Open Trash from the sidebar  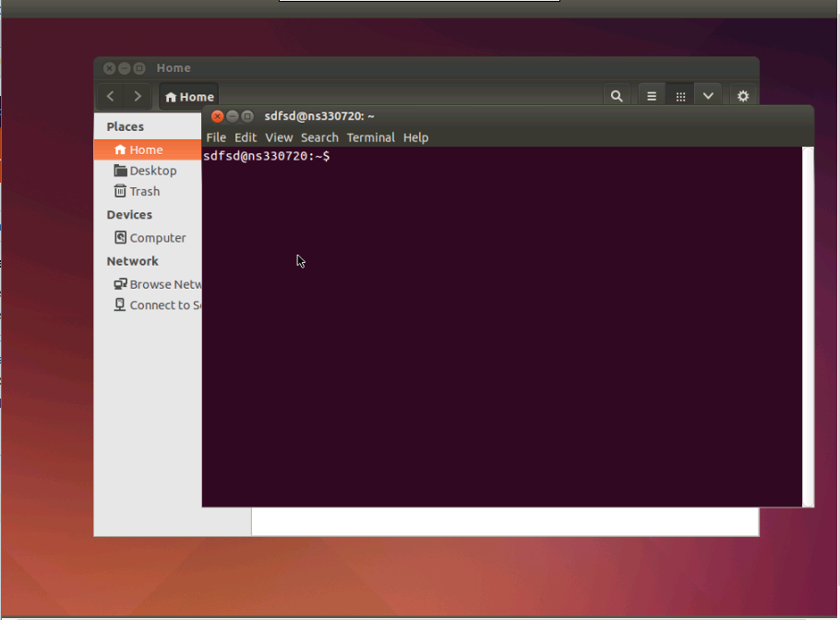144,191
